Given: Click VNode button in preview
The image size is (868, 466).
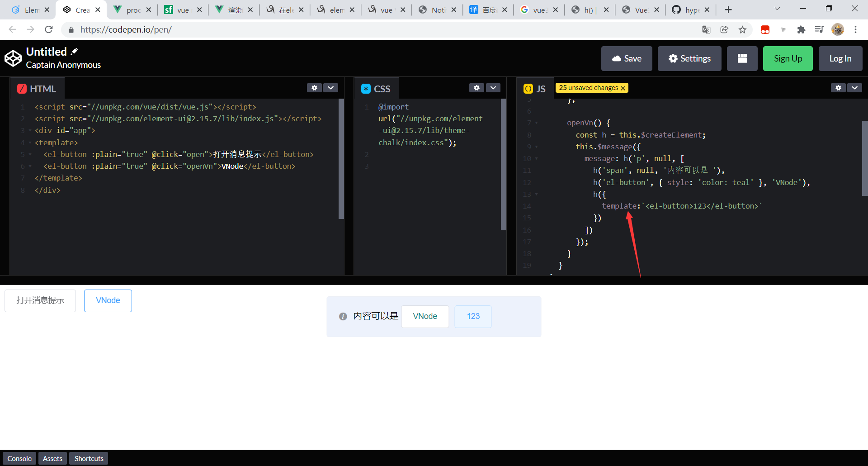Looking at the screenshot, I should [108, 301].
